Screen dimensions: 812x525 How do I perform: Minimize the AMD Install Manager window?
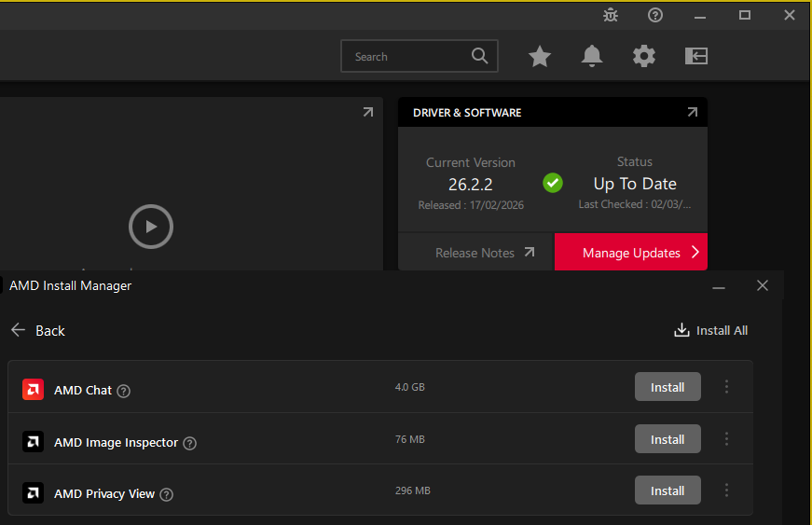(x=718, y=286)
